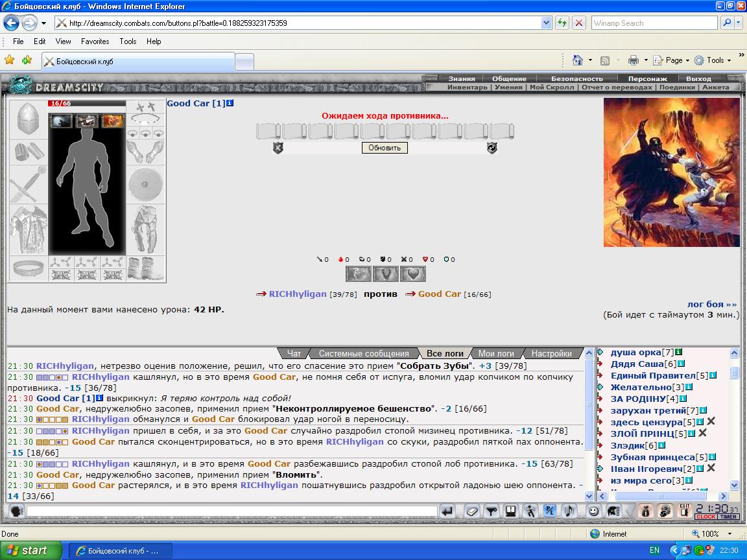Click the IE Print icon
The width and height of the screenshot is (747, 560).
[x=633, y=60]
